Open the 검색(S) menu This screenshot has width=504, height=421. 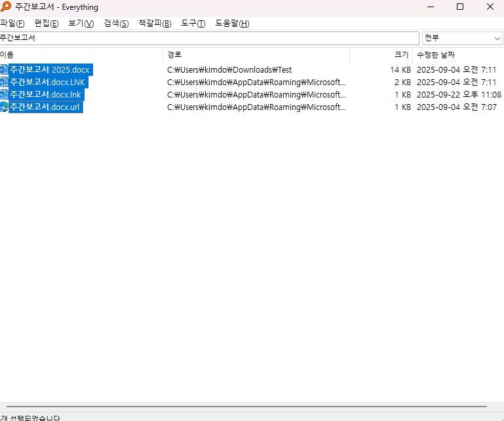tap(116, 23)
